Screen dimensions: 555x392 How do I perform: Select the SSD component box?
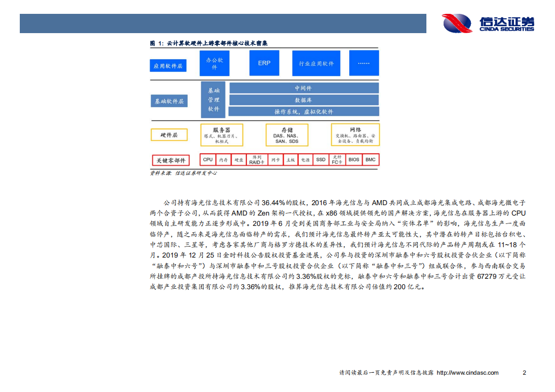tap(320, 159)
